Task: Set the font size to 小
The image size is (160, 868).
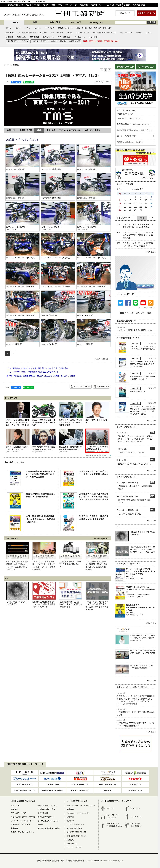Action: tap(102, 70)
